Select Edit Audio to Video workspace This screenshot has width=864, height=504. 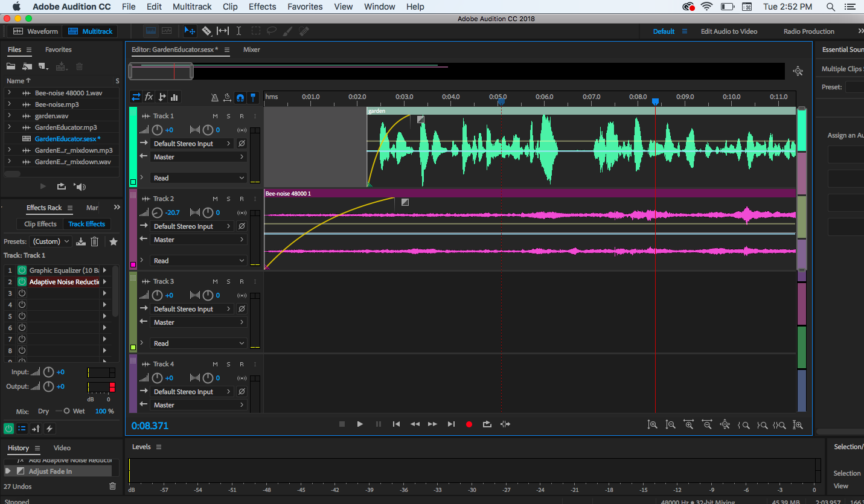tap(729, 31)
